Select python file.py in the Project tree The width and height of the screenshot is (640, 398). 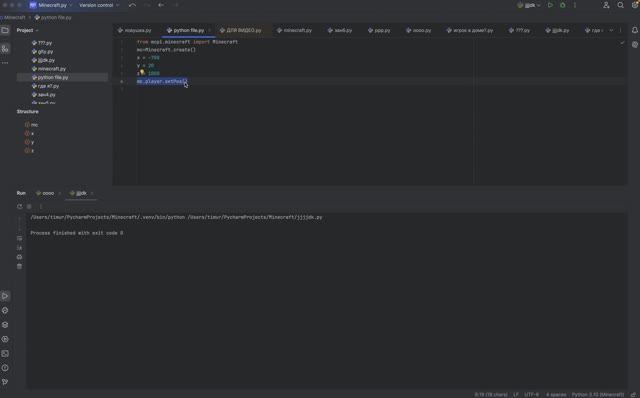pos(62,77)
